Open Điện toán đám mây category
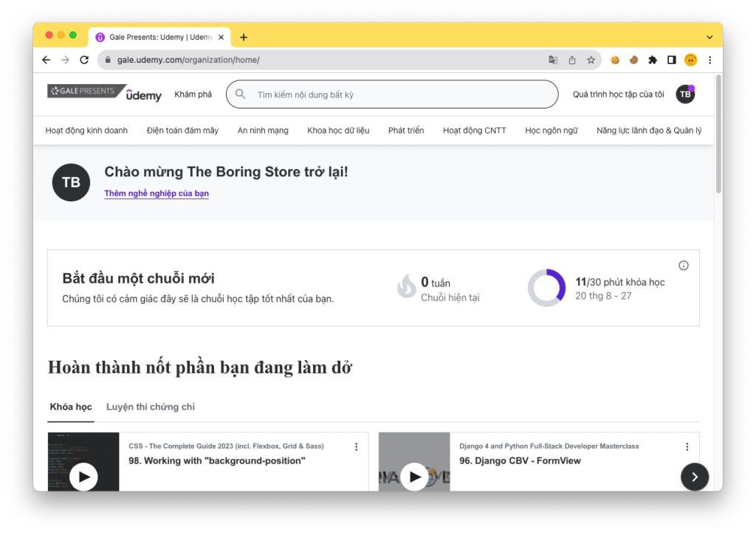Viewport: 756px width, 535px height. [x=182, y=130]
